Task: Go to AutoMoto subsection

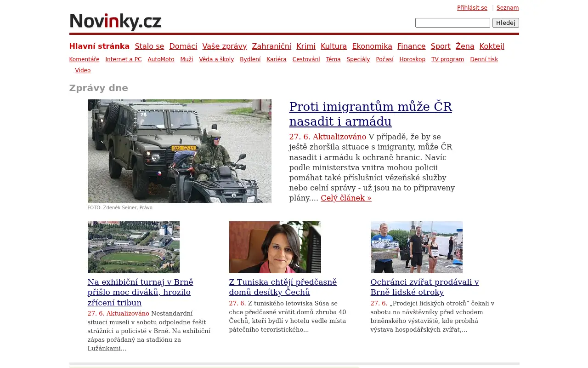Action: tap(161, 59)
